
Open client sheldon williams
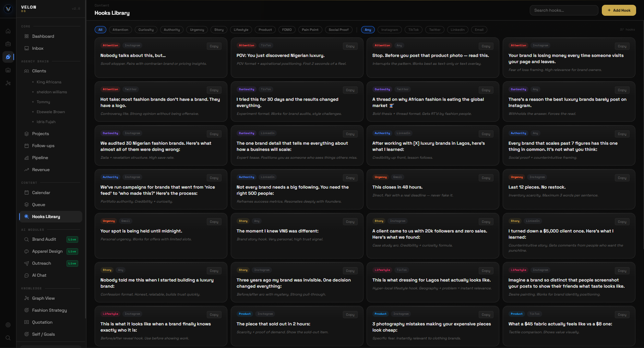tap(52, 92)
